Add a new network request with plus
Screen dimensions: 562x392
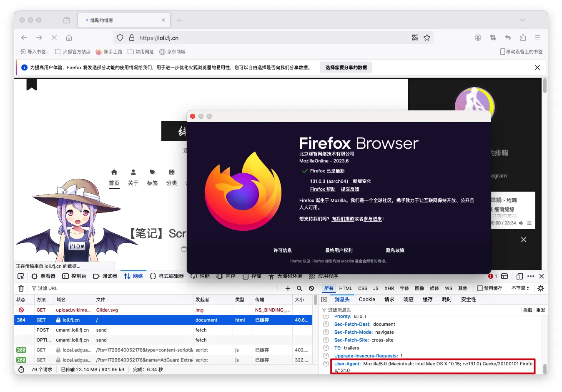[x=288, y=288]
